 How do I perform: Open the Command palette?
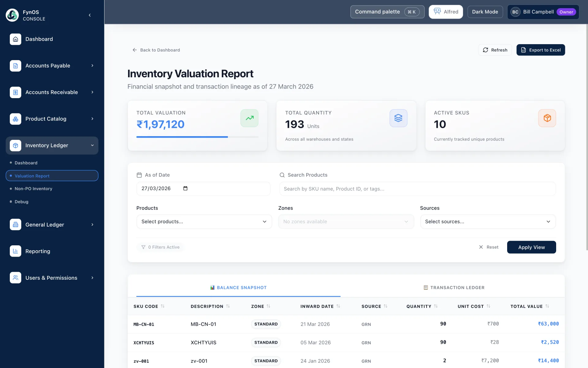pos(387,12)
